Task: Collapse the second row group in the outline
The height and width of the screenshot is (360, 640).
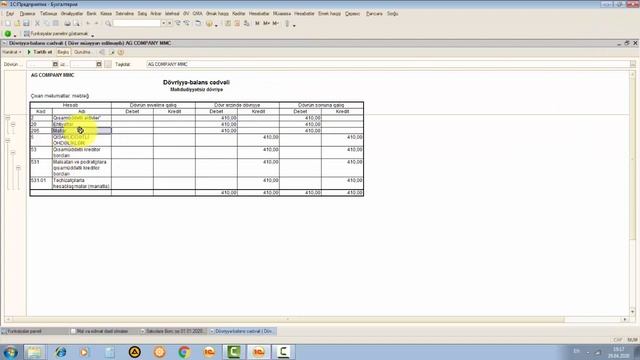Action: (7, 140)
